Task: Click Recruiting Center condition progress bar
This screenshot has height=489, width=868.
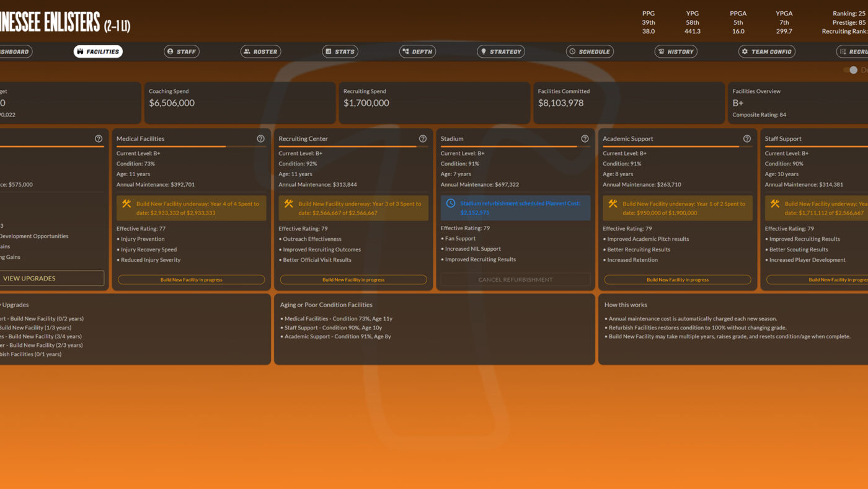Action: [353, 146]
